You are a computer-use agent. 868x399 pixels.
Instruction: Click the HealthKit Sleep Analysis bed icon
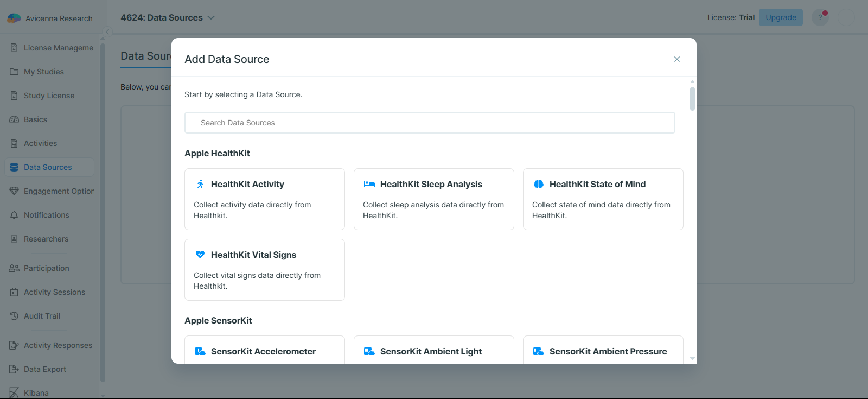coord(369,185)
